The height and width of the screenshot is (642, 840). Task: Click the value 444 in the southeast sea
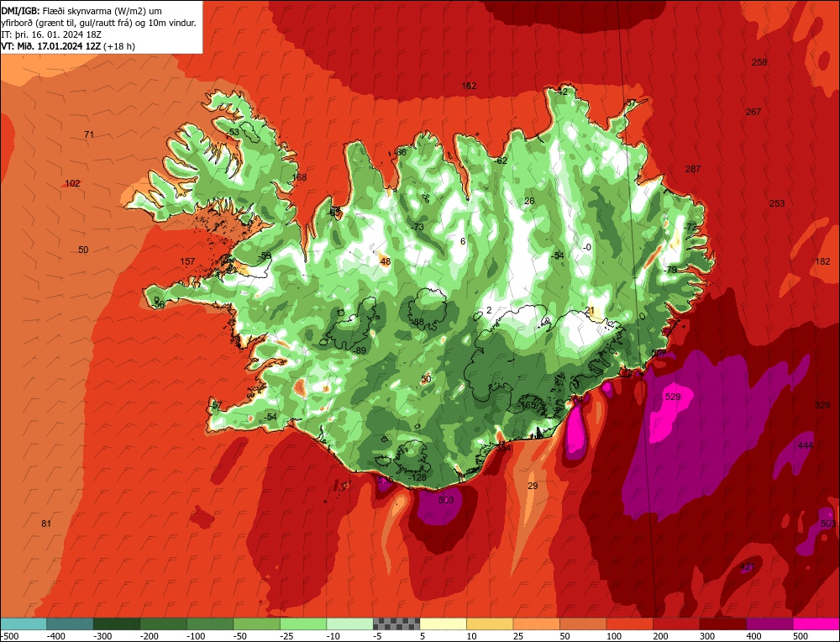[806, 445]
